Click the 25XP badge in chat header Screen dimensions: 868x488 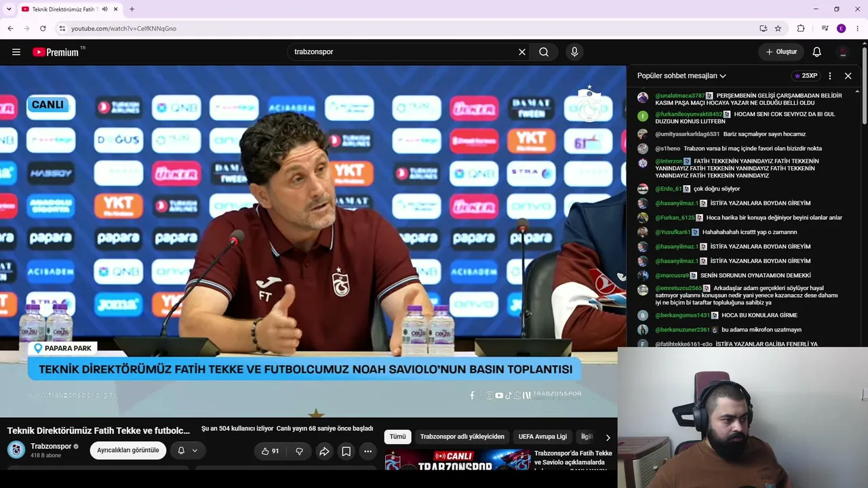(x=806, y=76)
